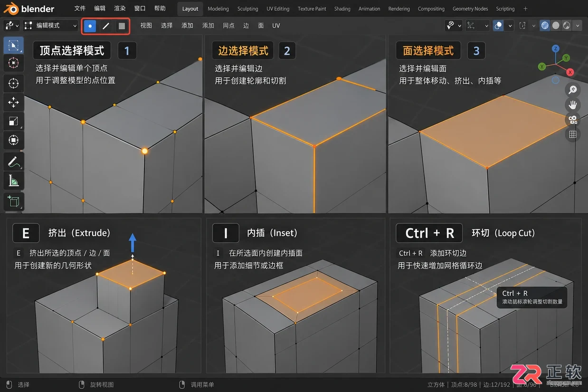Open the overlays options dropdown arrow
Viewport: 588px width, 392px height.
(510, 26)
